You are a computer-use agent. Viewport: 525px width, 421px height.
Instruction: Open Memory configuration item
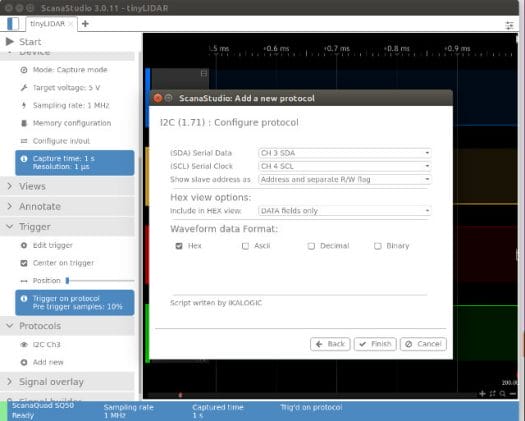[x=65, y=123]
